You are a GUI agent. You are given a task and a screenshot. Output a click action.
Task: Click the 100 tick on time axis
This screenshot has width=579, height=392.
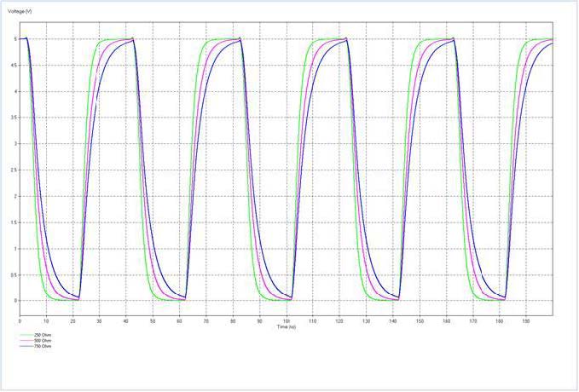[x=286, y=320]
